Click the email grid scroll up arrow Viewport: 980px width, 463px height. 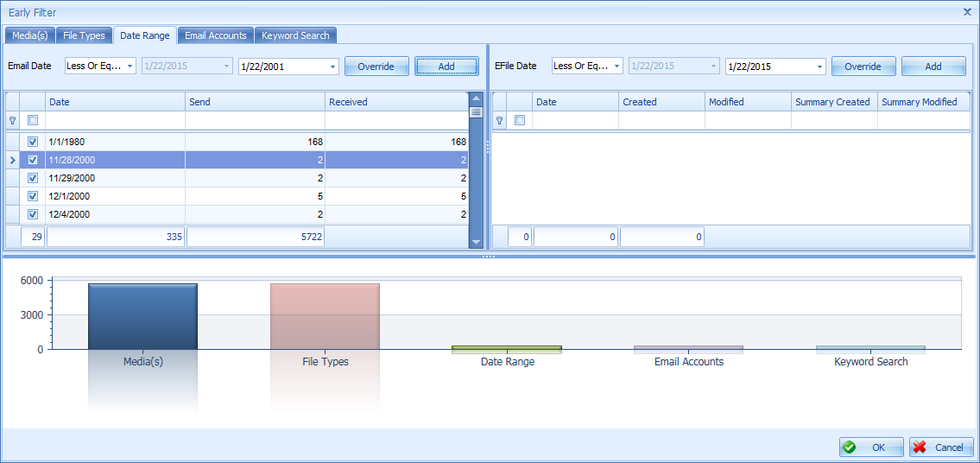[476, 98]
